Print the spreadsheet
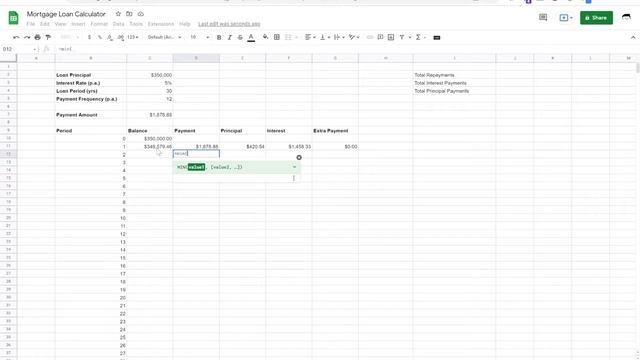 [38, 37]
